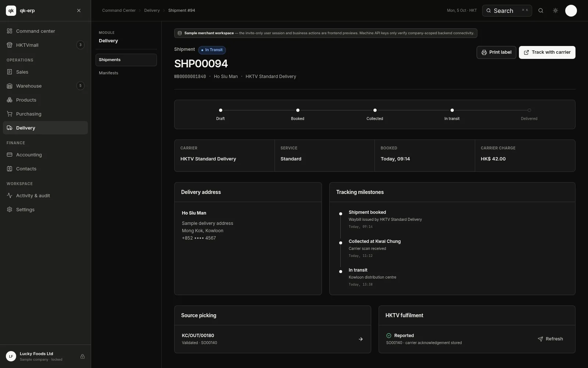
Task: Click the Print label button
Action: pos(496,52)
